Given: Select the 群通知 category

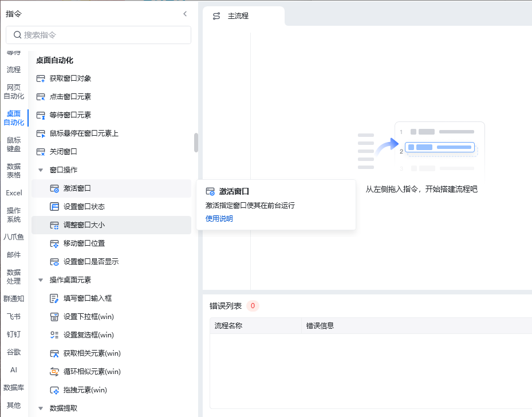Looking at the screenshot, I should (x=14, y=299).
